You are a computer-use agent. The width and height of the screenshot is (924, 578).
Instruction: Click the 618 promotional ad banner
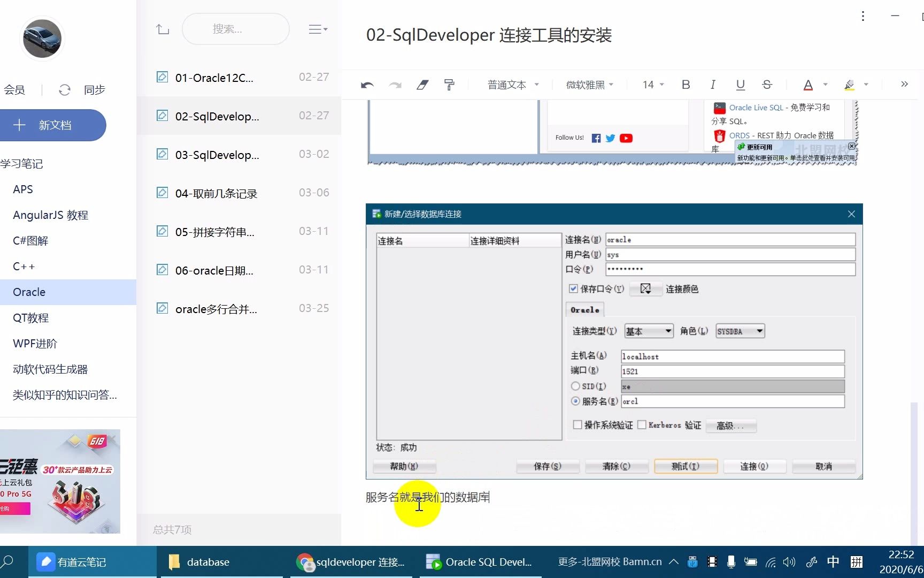pos(60,481)
